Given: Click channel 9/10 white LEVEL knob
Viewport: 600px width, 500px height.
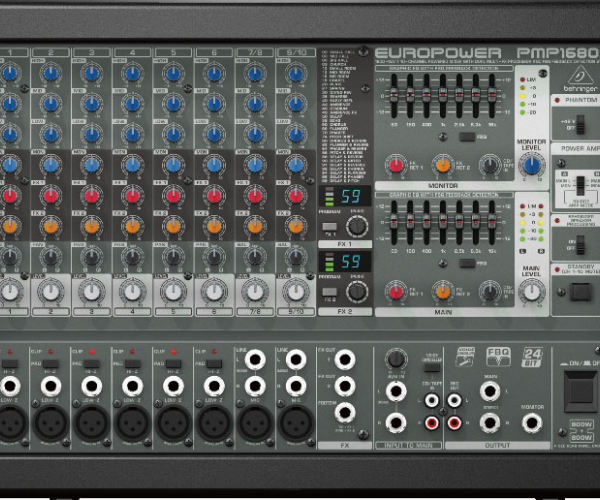Looking at the screenshot, I should pyautogui.click(x=296, y=292).
